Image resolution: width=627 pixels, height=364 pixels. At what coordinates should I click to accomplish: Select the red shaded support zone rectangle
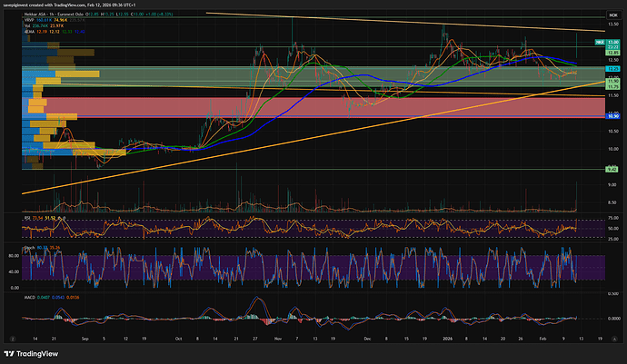coord(273,107)
